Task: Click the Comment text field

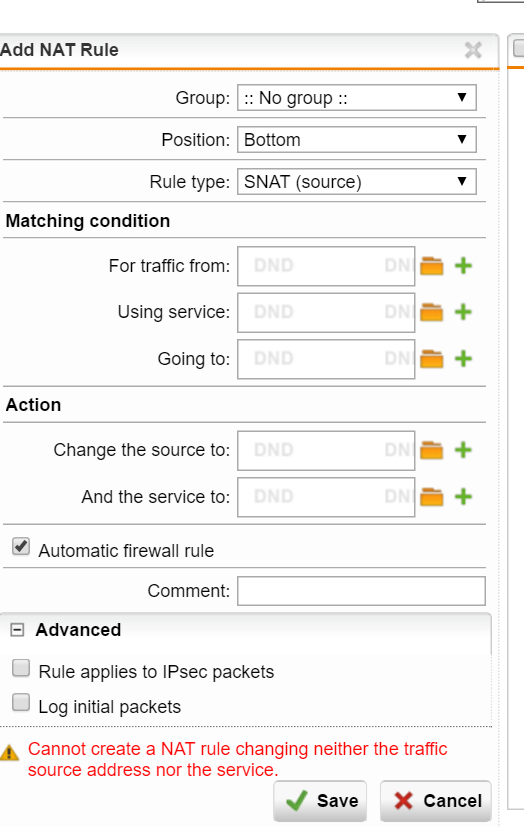Action: point(361,591)
